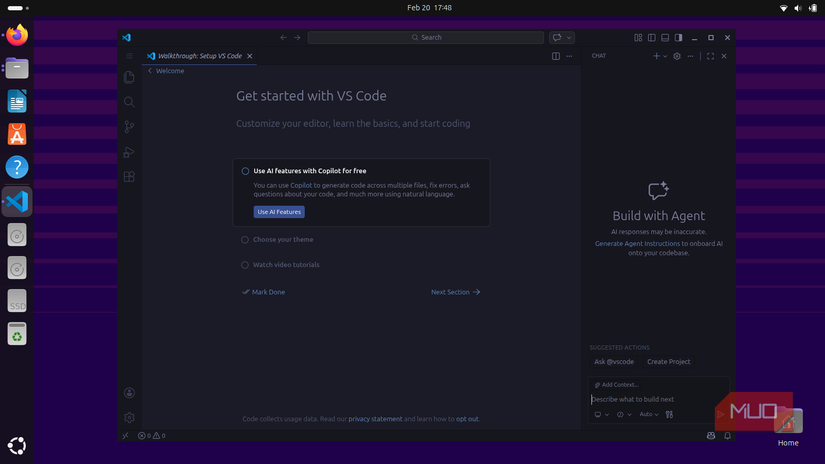825x464 pixels.
Task: Select the Walkthrough: Setup VS Code tab
Action: (x=199, y=56)
